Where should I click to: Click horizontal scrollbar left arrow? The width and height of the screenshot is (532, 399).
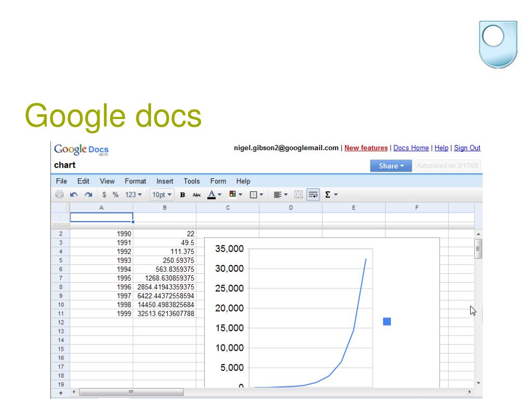[x=74, y=392]
